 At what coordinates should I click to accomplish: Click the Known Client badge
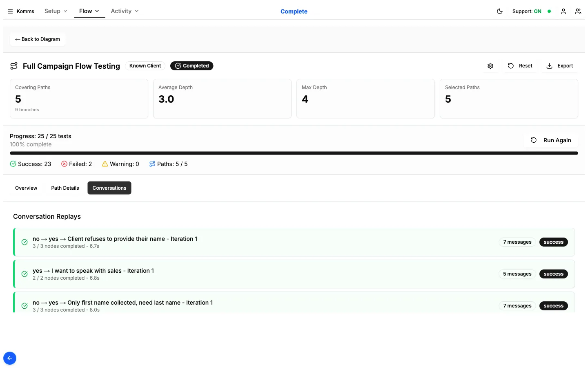pos(145,66)
